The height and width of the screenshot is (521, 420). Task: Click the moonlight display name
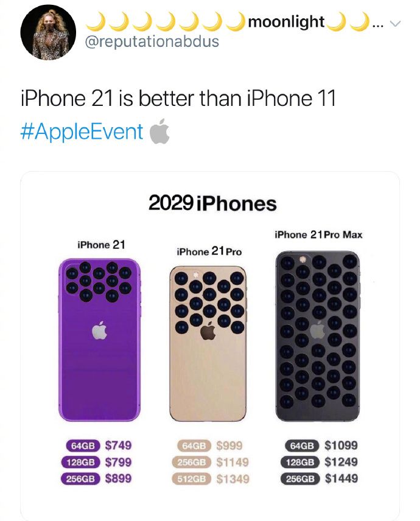click(x=287, y=23)
